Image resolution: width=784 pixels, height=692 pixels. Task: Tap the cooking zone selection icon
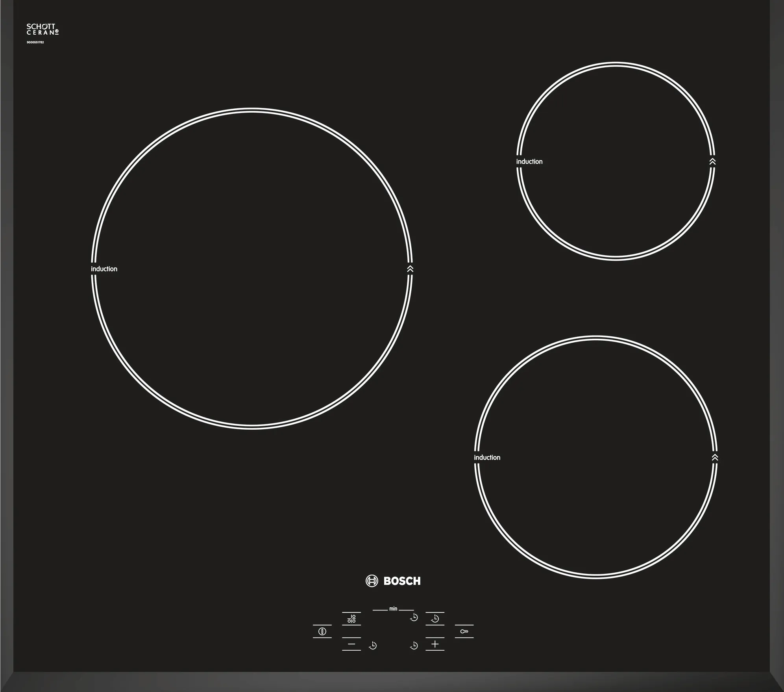point(351,619)
